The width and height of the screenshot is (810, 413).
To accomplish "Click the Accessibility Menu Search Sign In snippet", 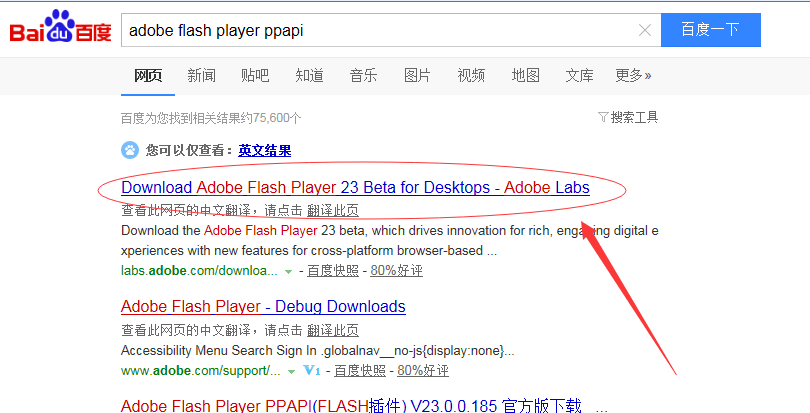I will click(318, 350).
